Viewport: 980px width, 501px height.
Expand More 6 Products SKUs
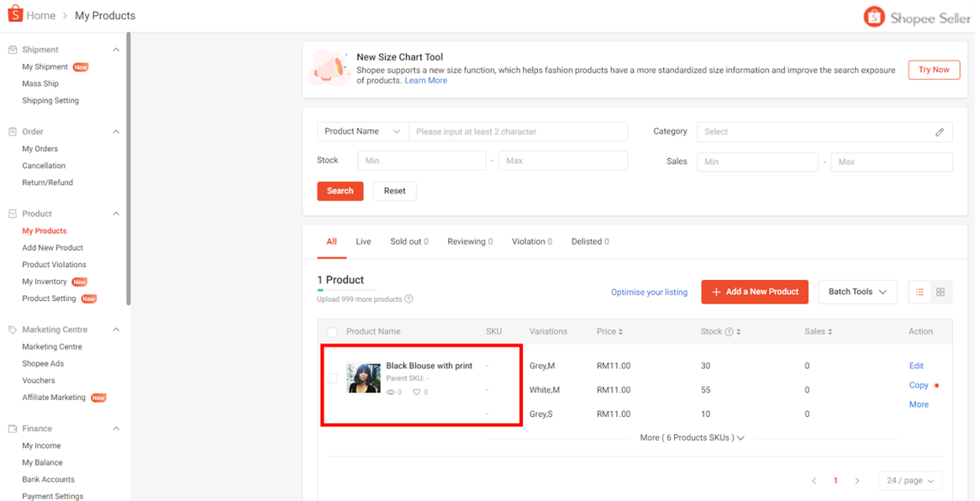point(691,437)
